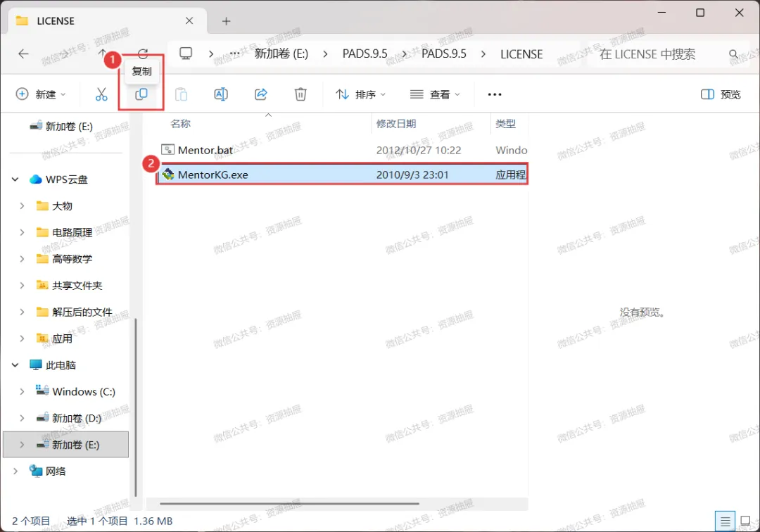Expand the 共享文件夹 node

pos(22,286)
